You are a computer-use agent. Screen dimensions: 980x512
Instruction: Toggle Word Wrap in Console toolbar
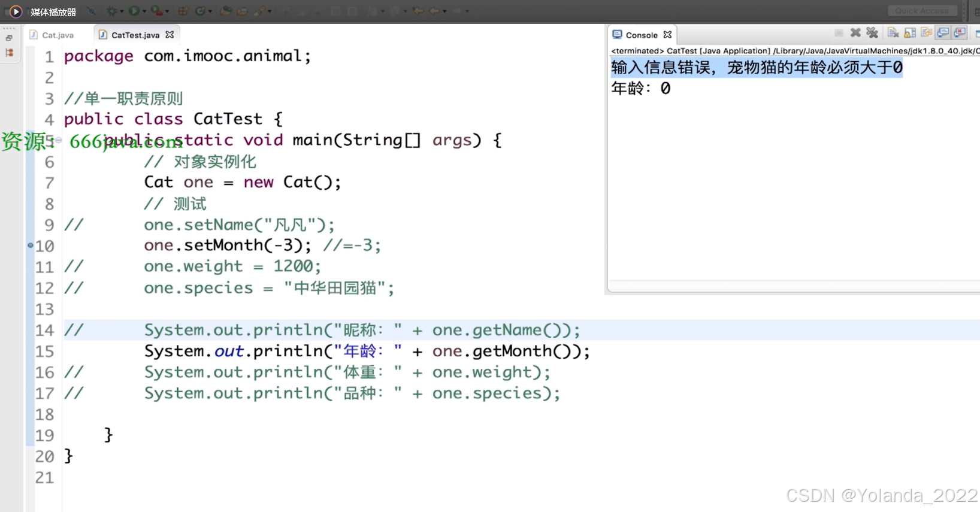pos(927,32)
